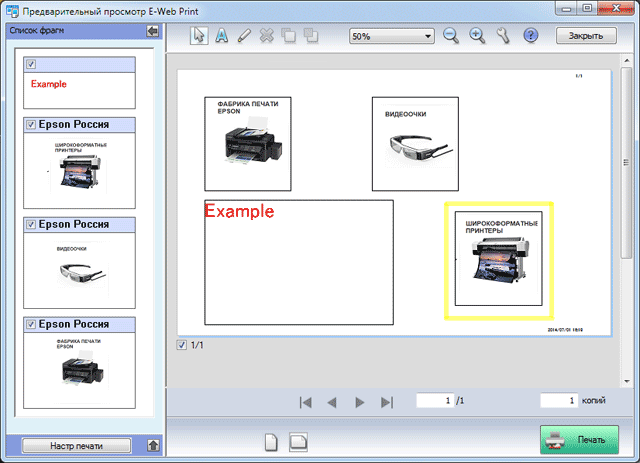Viewport: 640px width, 463px height.
Task: Open settings with the wrench icon
Action: click(x=502, y=35)
